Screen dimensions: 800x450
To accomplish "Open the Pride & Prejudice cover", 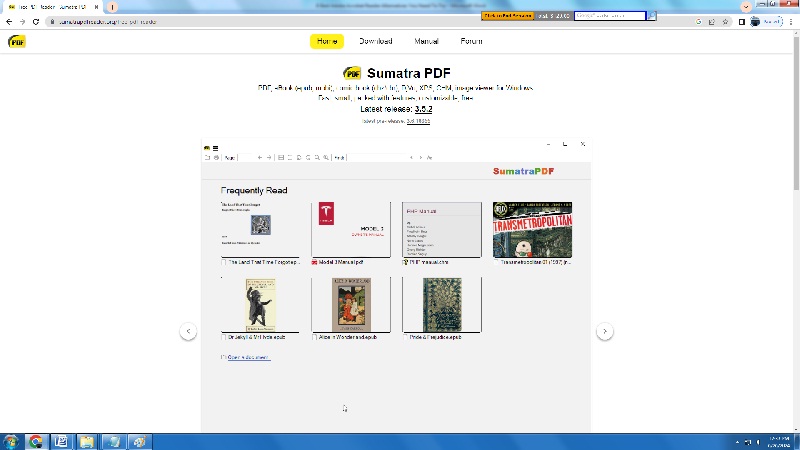I will coord(442,305).
